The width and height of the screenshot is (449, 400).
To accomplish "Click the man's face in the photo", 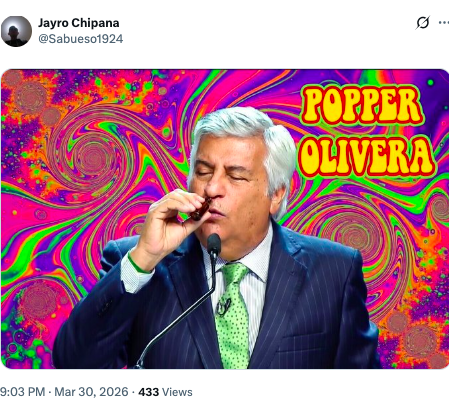I will coord(232,190).
